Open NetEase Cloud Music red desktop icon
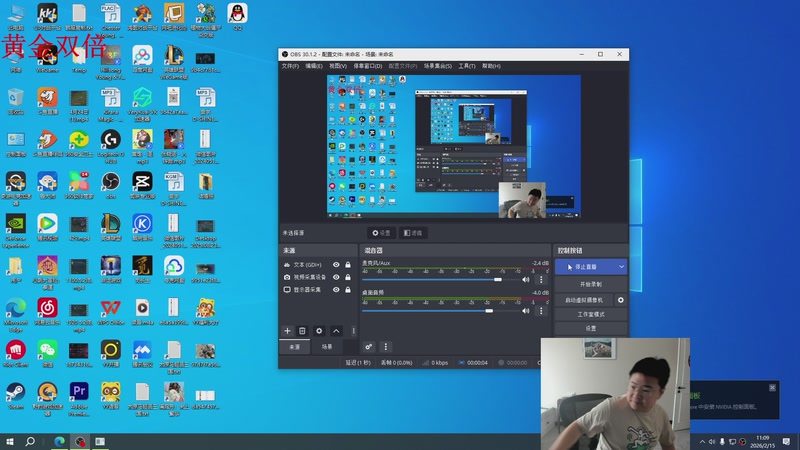 click(x=47, y=312)
